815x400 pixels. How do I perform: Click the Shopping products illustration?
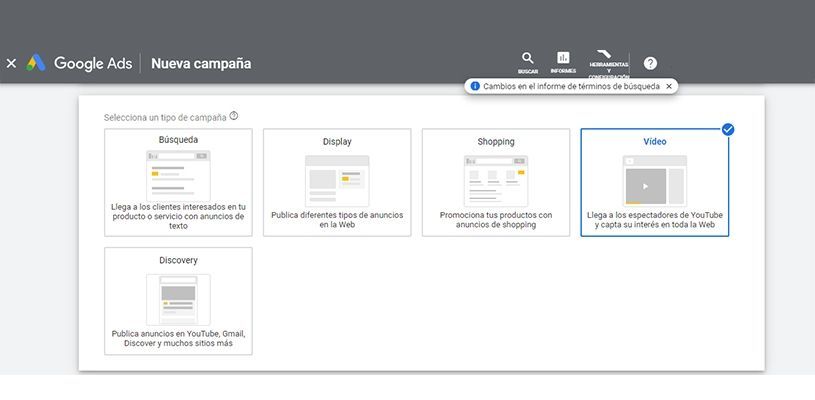point(496,180)
